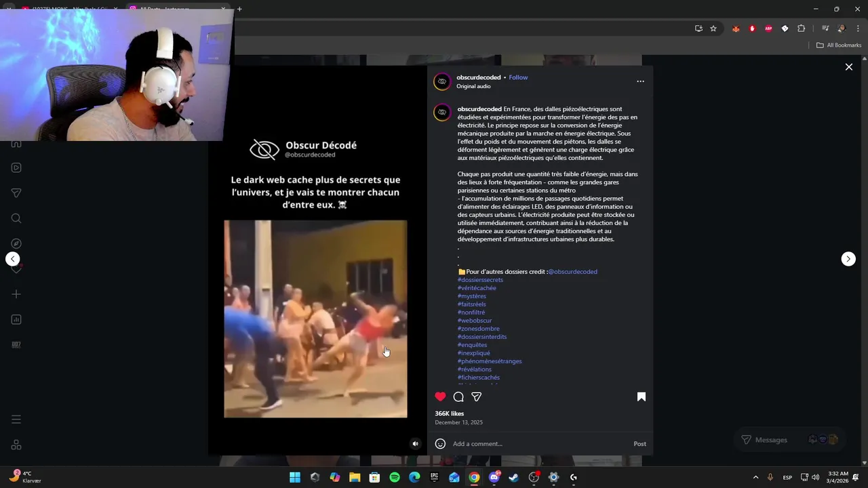The width and height of the screenshot is (868, 488).
Task: Open Windows Start menu
Action: coord(295,477)
